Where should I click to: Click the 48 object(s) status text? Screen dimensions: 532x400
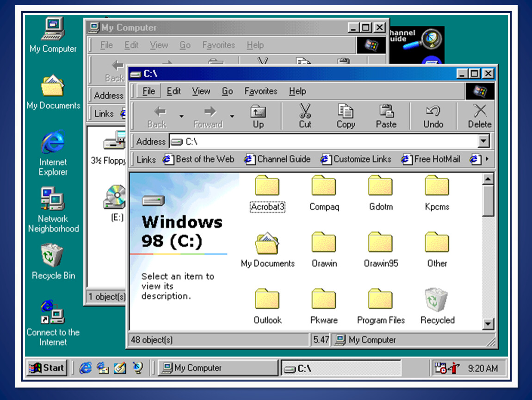click(152, 339)
